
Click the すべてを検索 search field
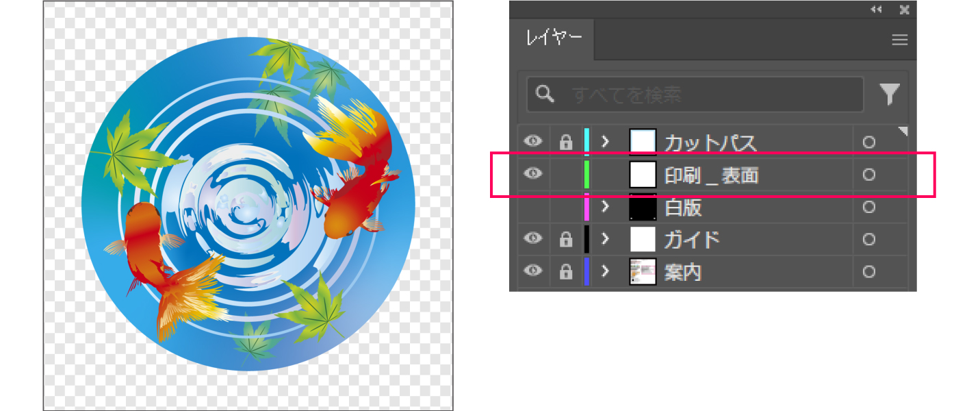pyautogui.click(x=695, y=95)
